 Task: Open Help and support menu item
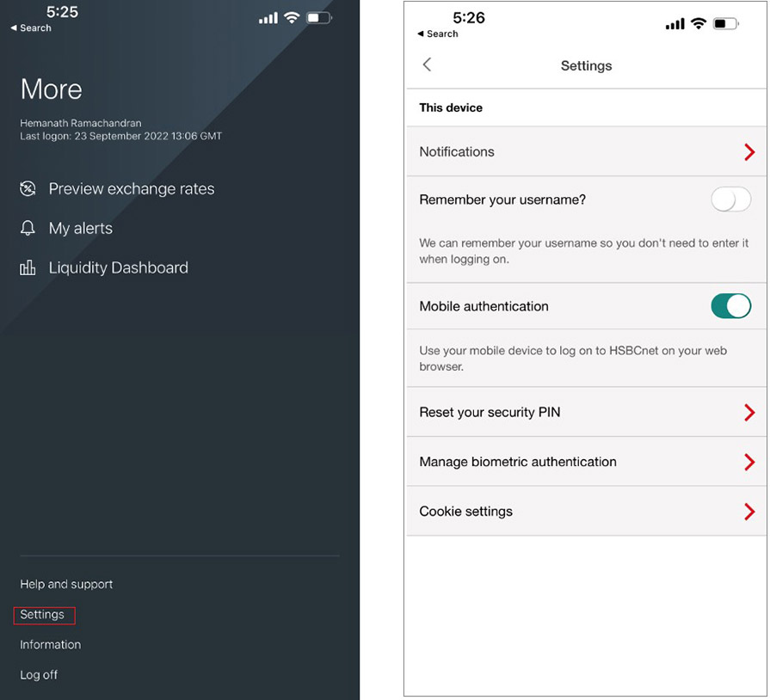tap(66, 585)
